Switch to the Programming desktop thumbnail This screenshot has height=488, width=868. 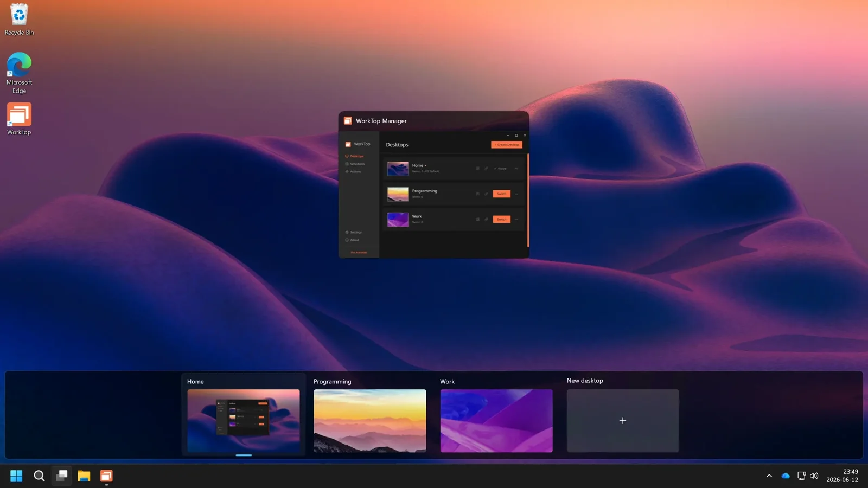(370, 421)
